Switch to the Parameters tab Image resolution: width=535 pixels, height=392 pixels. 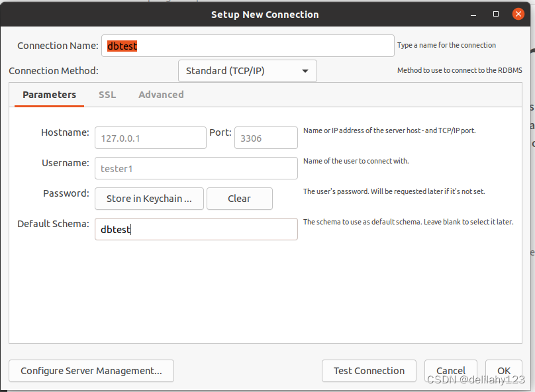(x=49, y=95)
